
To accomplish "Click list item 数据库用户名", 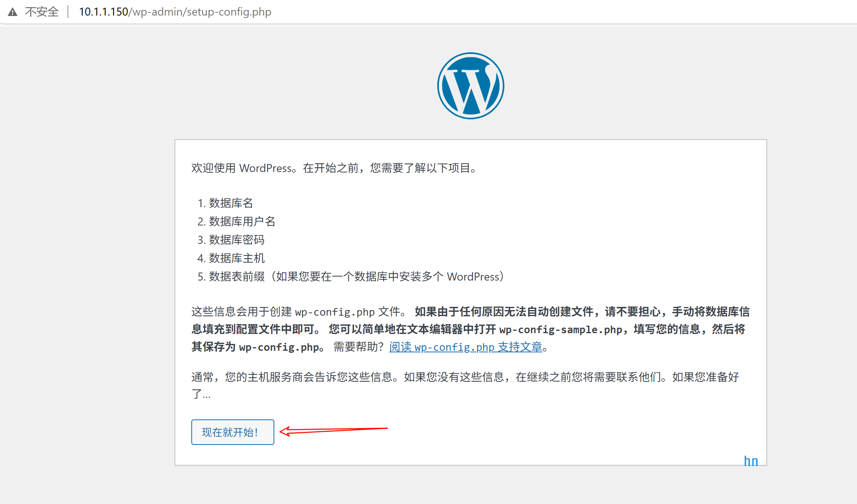I will tap(242, 221).
